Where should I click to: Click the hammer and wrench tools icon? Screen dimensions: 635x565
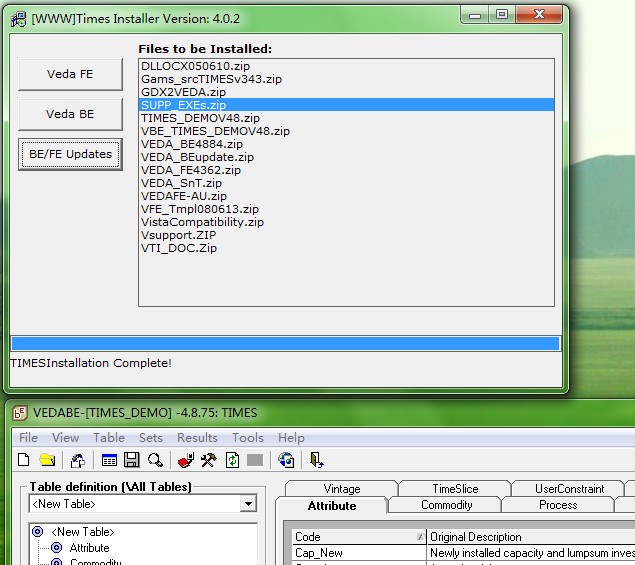pyautogui.click(x=209, y=460)
